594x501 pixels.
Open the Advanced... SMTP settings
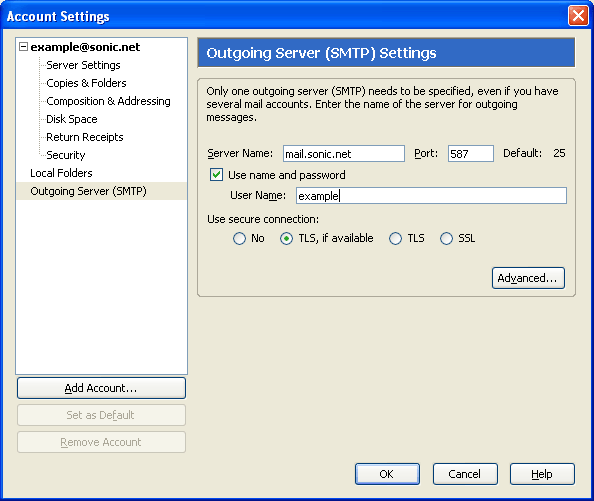528,278
